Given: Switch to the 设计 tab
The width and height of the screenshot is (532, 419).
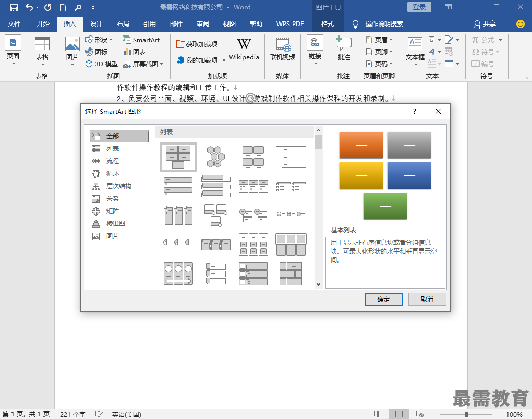Looking at the screenshot, I should [x=96, y=24].
